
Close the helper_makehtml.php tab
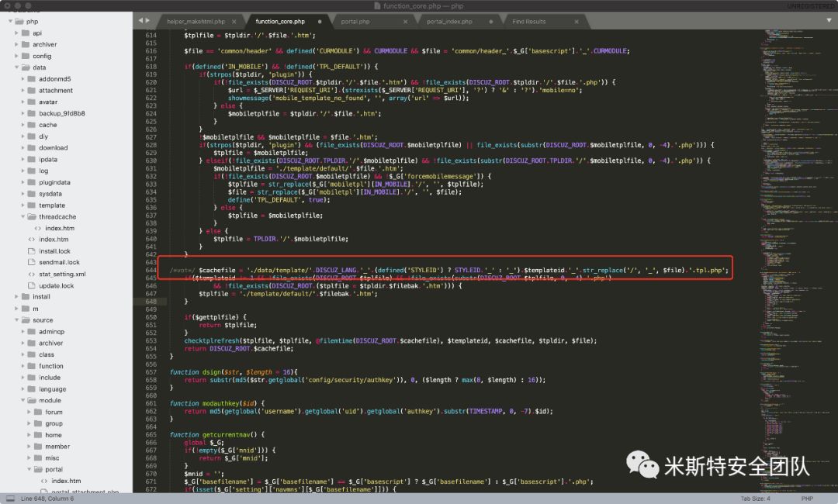pyautogui.click(x=234, y=22)
